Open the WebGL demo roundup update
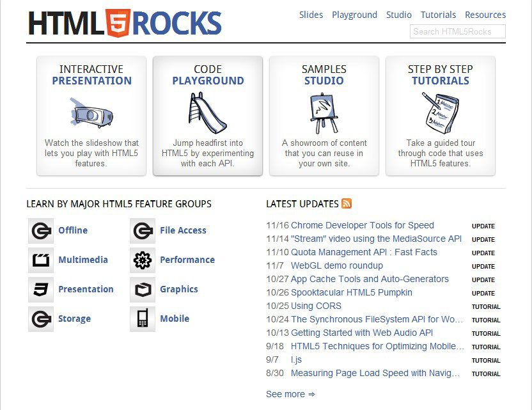Viewport: 532px width, 410px height. (337, 265)
